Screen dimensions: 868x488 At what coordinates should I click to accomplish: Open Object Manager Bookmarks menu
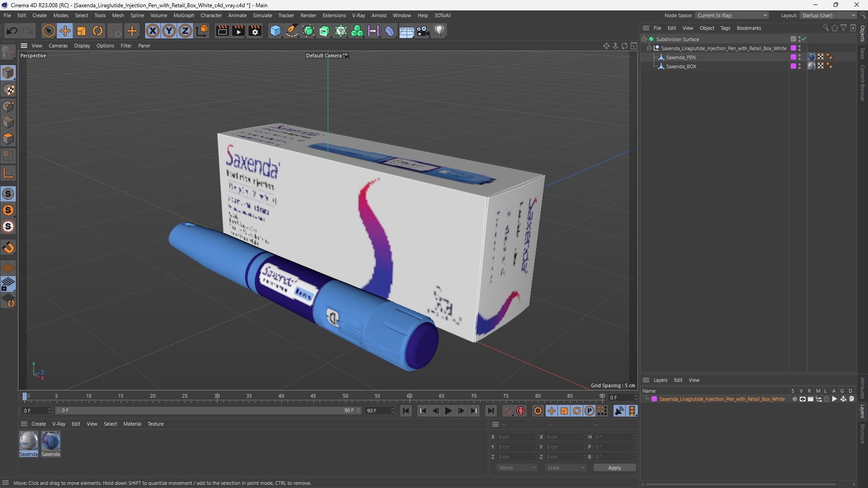click(x=749, y=28)
